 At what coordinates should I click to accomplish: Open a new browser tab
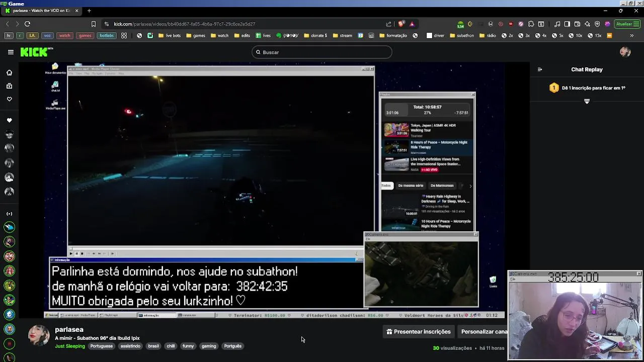tap(89, 11)
